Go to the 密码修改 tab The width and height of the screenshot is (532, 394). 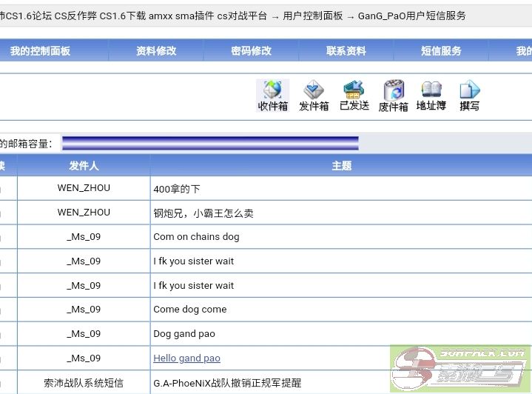tap(252, 51)
